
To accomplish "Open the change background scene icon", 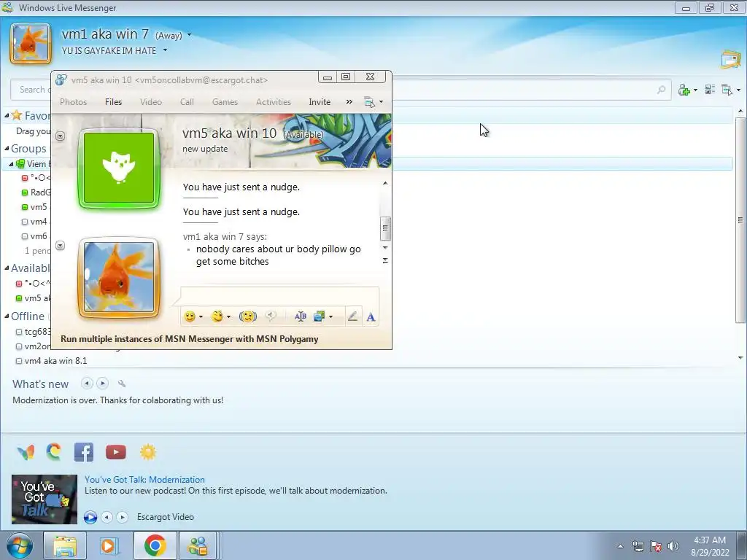I will click(x=319, y=316).
